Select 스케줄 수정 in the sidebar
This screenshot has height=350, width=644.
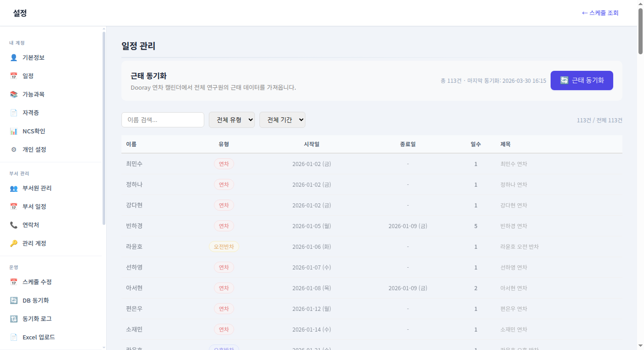37,282
